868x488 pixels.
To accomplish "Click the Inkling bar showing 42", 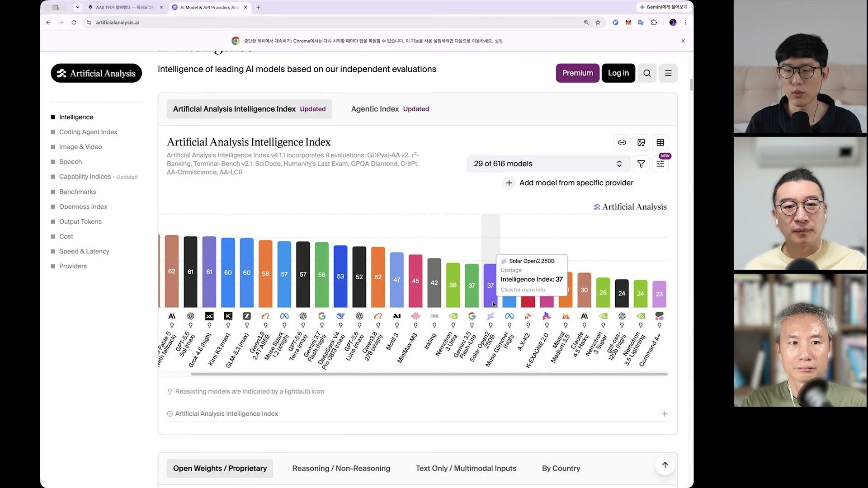I will coord(434,283).
